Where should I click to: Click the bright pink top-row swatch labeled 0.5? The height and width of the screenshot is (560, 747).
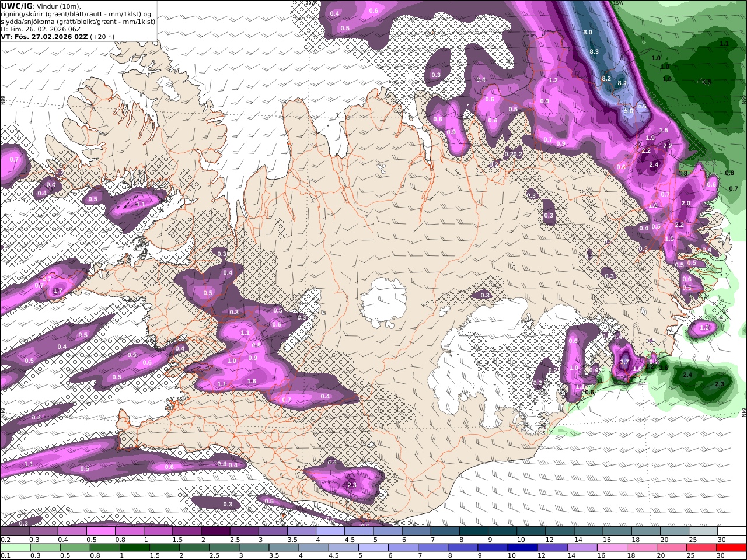(x=100, y=531)
